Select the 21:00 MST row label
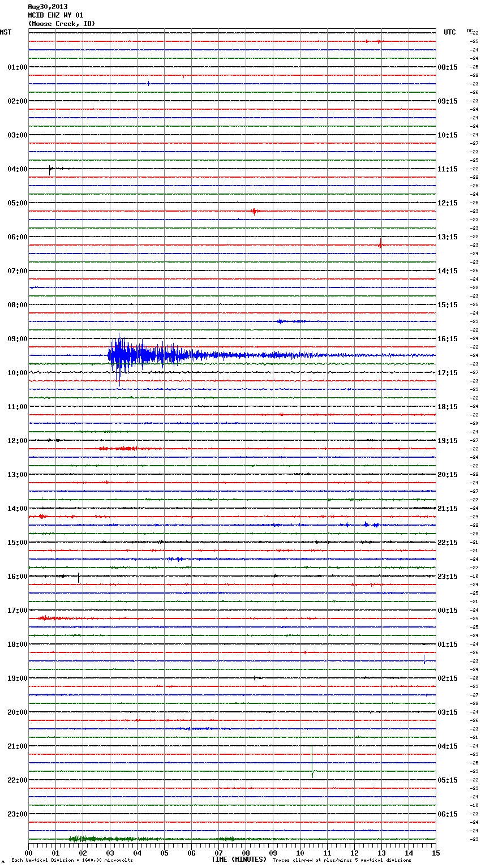 click(17, 746)
